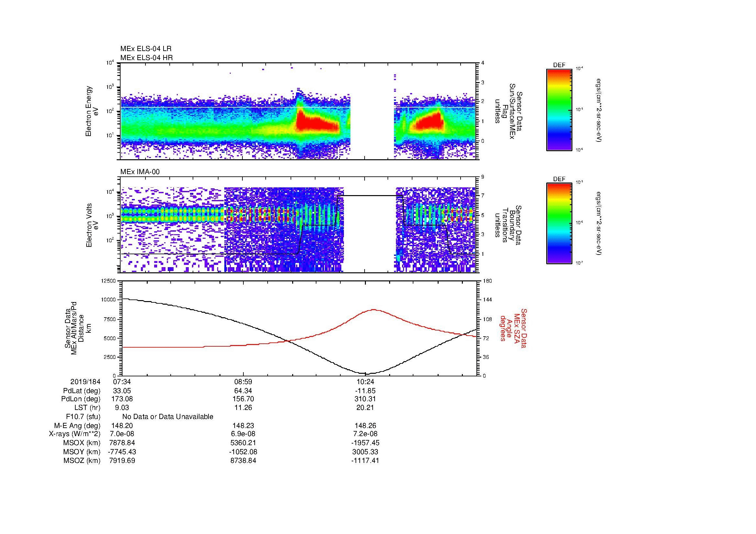Select the 'PdLon (deg)' row label
This screenshot has width=756, height=534.
81,399
